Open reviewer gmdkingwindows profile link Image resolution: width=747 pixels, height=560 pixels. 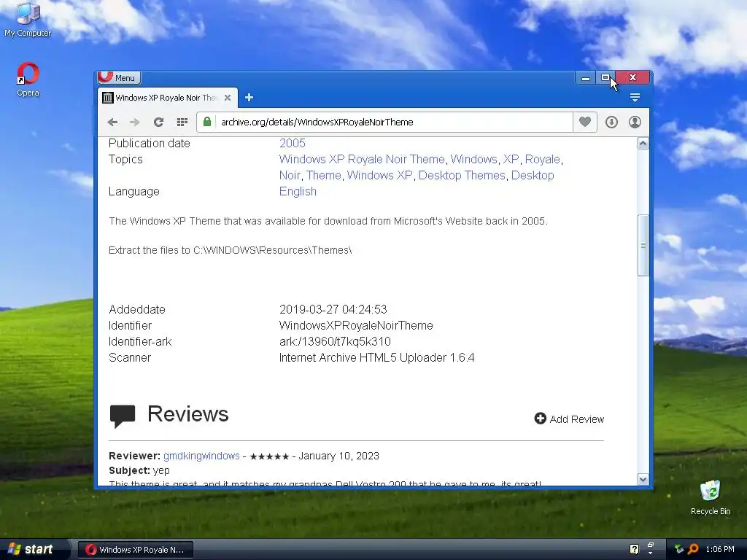pos(201,456)
